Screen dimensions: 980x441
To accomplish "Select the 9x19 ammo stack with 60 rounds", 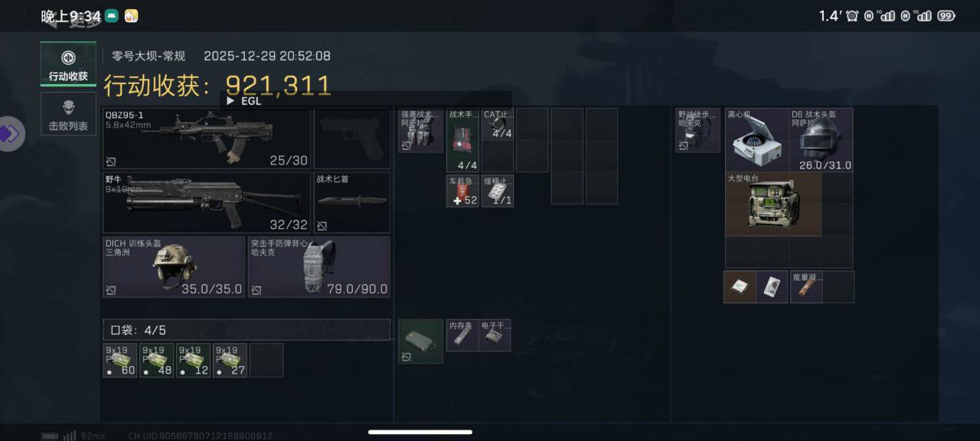I will pos(120,360).
